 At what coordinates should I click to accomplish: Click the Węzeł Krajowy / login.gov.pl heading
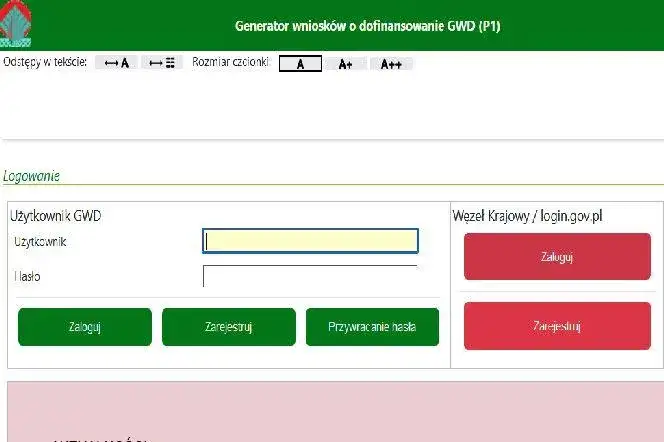(527, 216)
